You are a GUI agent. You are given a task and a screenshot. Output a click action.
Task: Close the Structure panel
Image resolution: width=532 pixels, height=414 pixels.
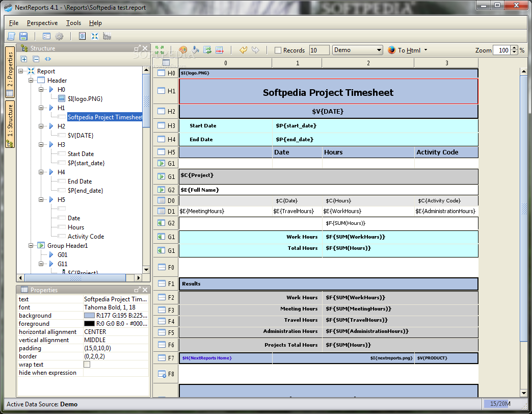[145, 48]
